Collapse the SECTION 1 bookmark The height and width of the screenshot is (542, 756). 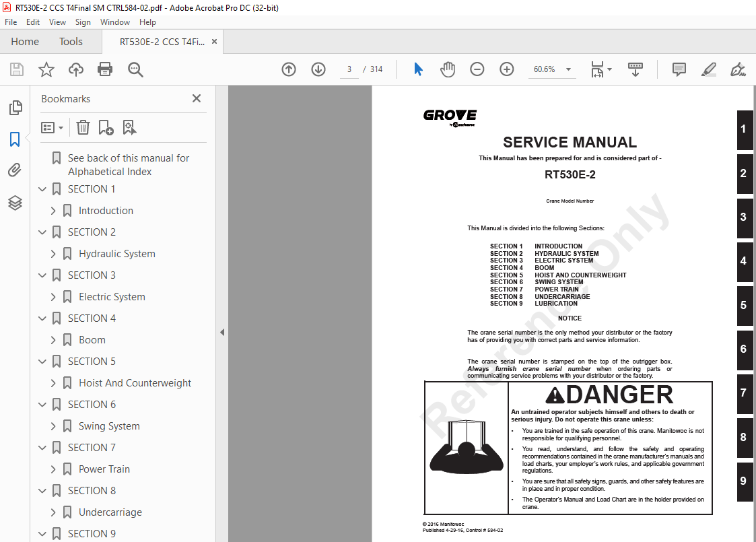tap(42, 189)
